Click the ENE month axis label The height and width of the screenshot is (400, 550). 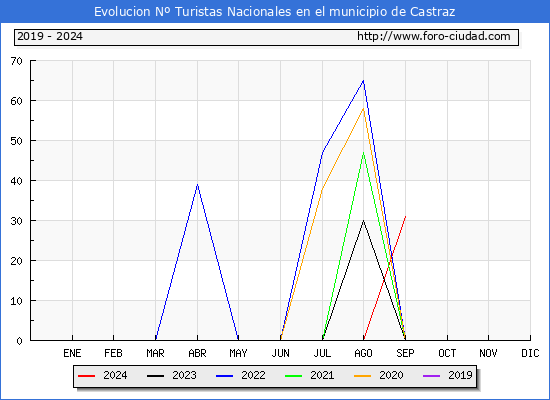tap(72, 353)
